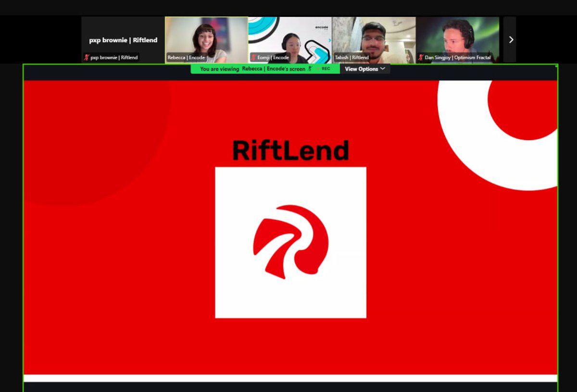
Task: Click the REC recording indicator
Action: coord(323,69)
